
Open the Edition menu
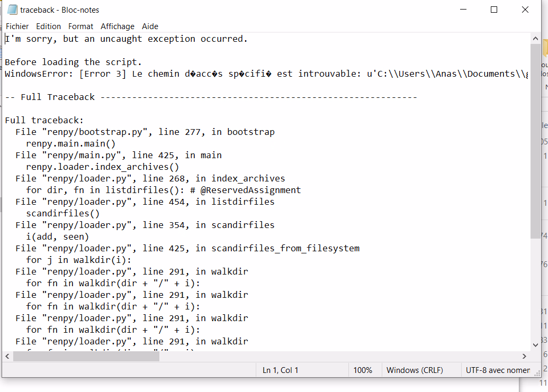coord(49,26)
